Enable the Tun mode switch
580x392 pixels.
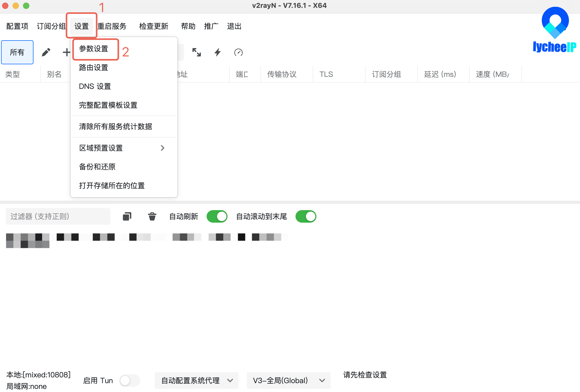tap(129, 381)
